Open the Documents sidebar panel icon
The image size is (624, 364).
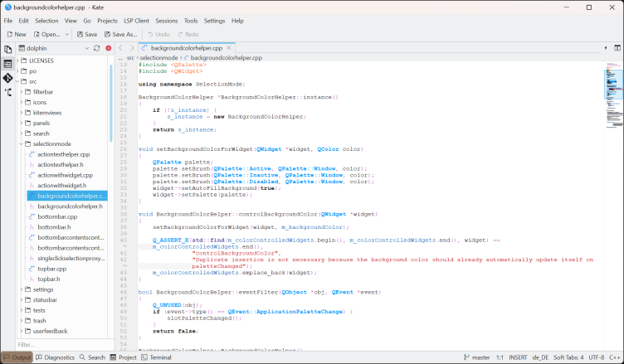click(7, 49)
